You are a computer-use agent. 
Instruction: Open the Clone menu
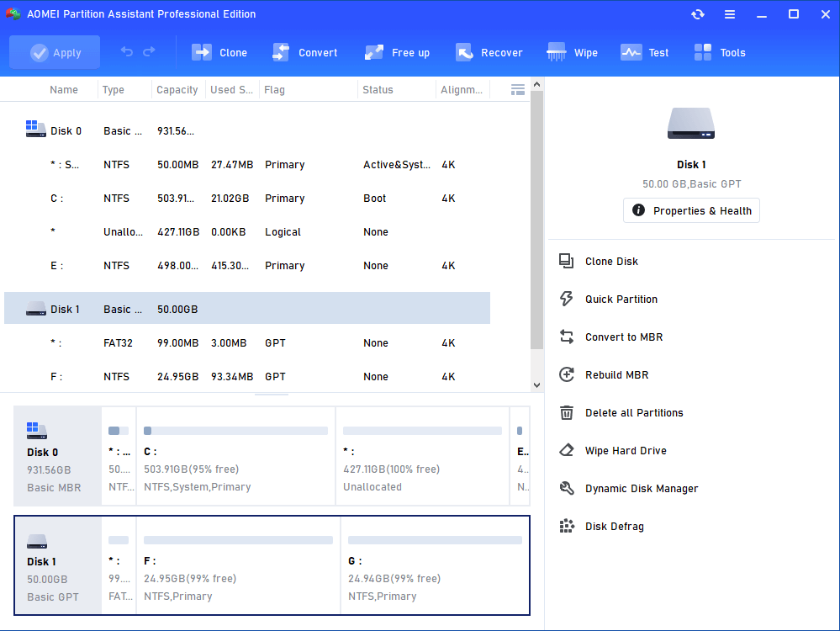click(x=219, y=52)
